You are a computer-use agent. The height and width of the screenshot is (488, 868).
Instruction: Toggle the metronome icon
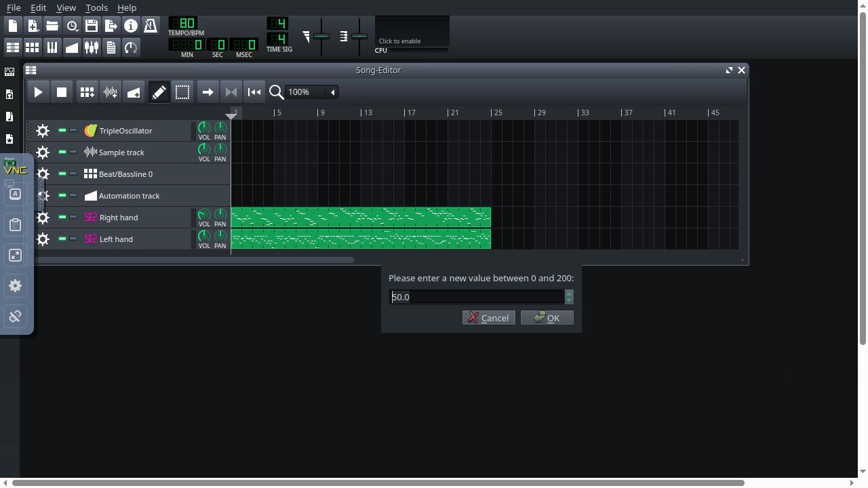(x=151, y=26)
